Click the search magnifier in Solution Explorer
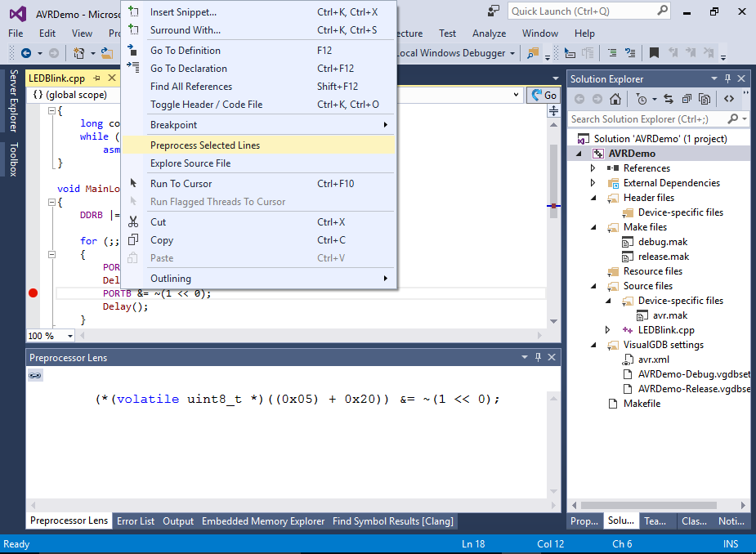This screenshot has width=756, height=554. click(733, 118)
